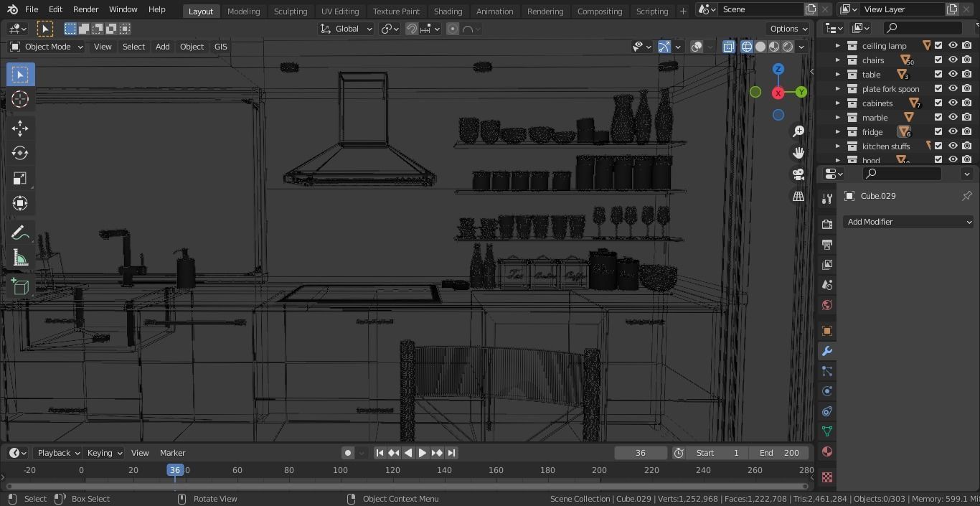980x506 pixels.
Task: Open the shading options dropdown arrow
Action: coord(802,47)
